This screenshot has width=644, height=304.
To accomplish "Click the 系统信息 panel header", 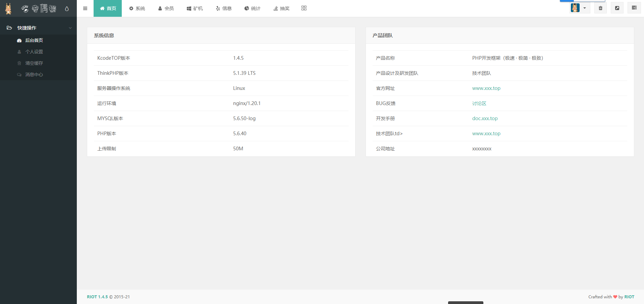I will (x=221, y=35).
